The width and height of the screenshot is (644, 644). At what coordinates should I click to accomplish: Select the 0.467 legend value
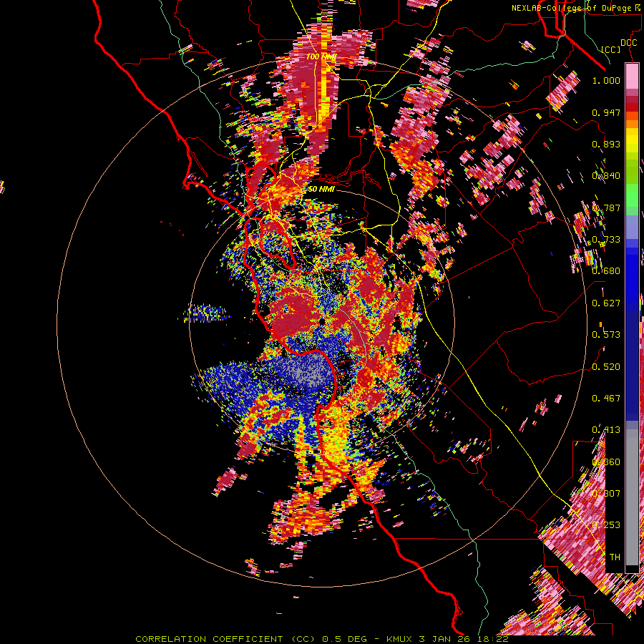606,399
